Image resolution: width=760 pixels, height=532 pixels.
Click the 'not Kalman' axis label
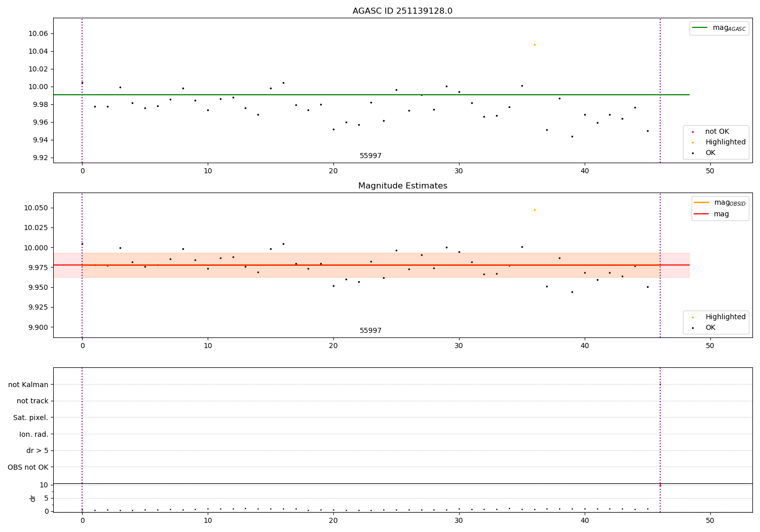[28, 385]
